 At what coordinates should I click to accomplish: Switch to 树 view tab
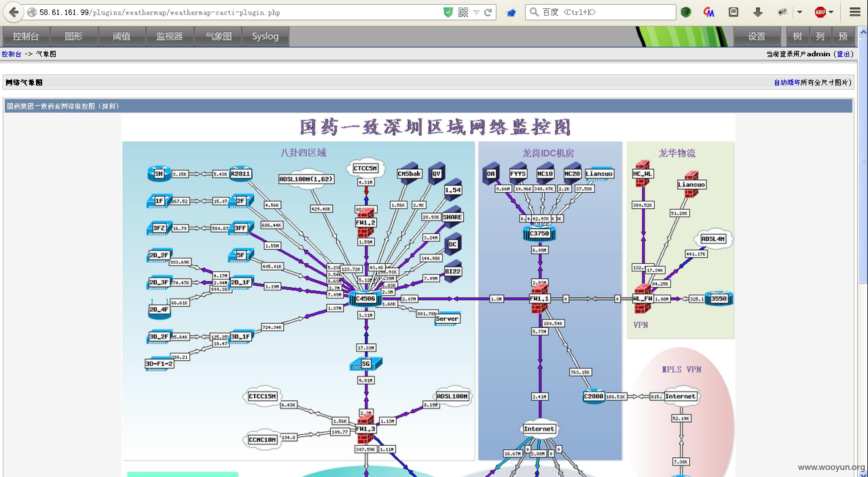click(x=797, y=36)
